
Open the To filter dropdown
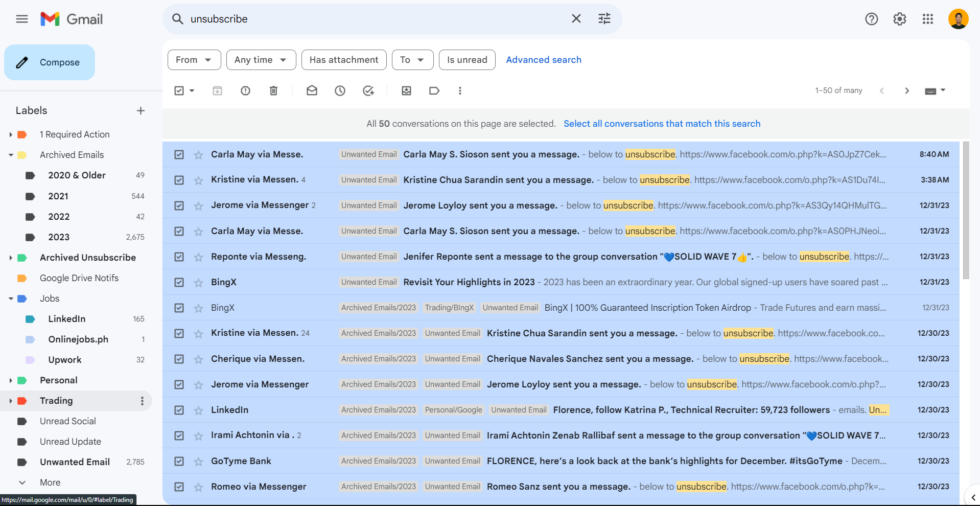click(413, 60)
